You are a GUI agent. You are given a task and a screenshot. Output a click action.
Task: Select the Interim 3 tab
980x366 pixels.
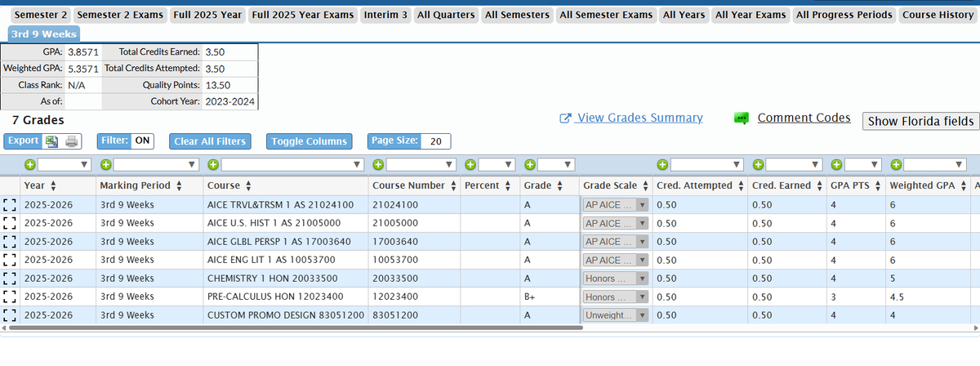385,15
